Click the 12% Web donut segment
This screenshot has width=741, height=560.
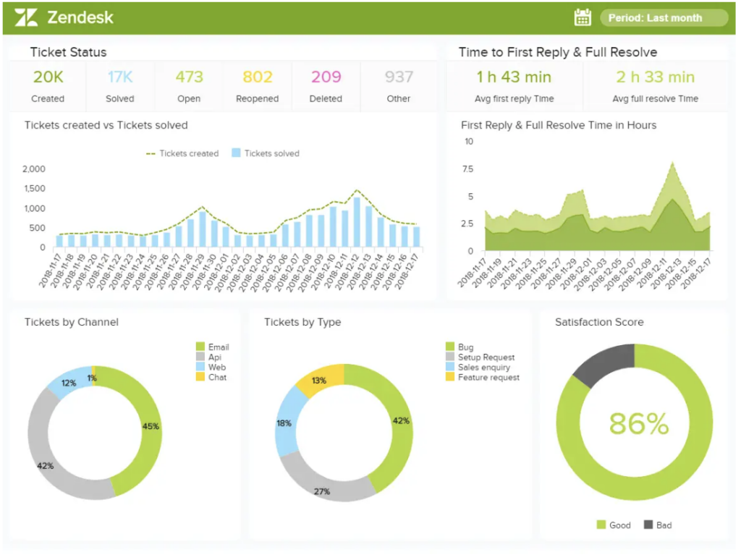click(x=69, y=383)
